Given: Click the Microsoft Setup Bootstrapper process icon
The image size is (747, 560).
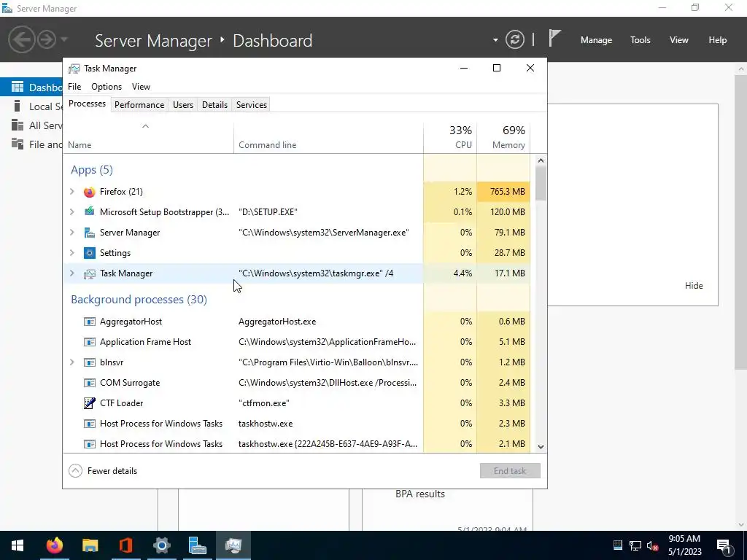Looking at the screenshot, I should pyautogui.click(x=89, y=212).
